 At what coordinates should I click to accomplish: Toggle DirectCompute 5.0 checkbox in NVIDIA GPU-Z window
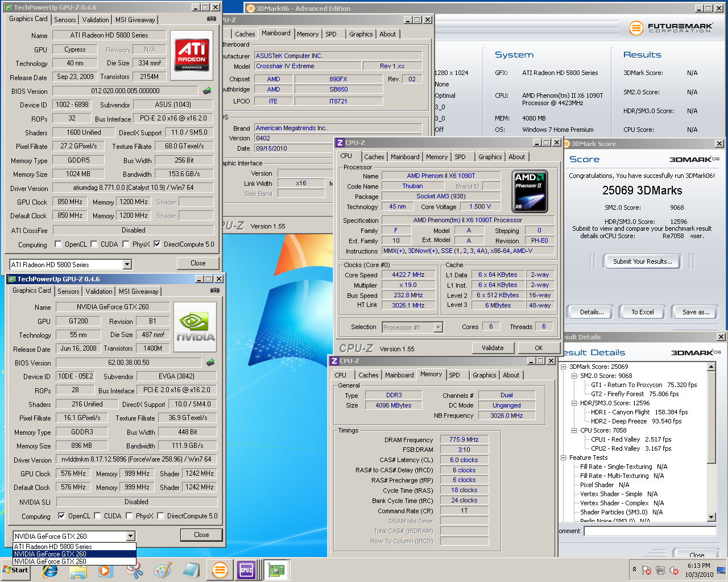tap(161, 516)
